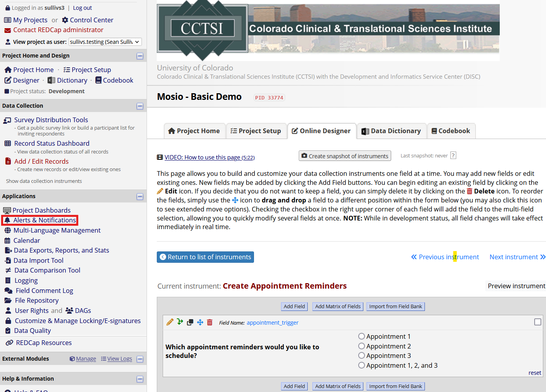Open the View project as user dropdown
The height and width of the screenshot is (392, 546).
[105, 42]
